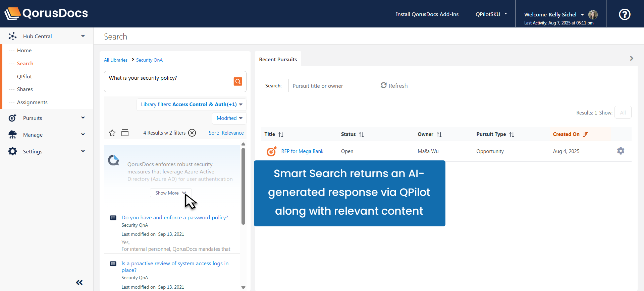Viewport: 644px width, 291px height.
Task: Open the Library filters dropdown
Action: [192, 104]
